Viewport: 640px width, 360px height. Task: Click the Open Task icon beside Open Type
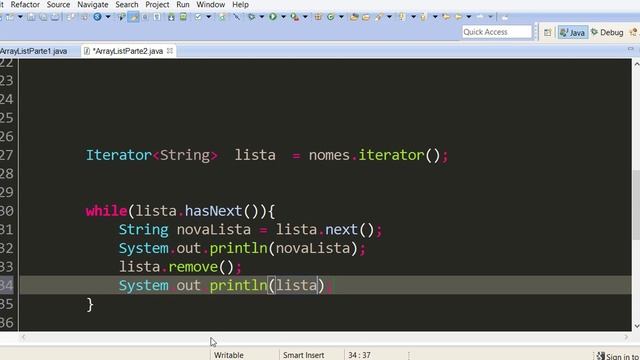366,17
